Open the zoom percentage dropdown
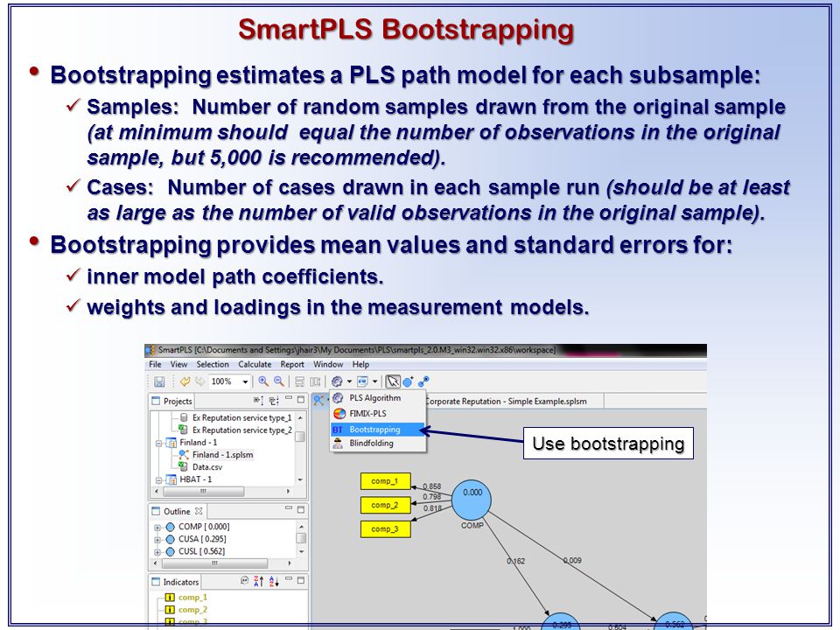This screenshot has height=630, width=840. point(245,381)
